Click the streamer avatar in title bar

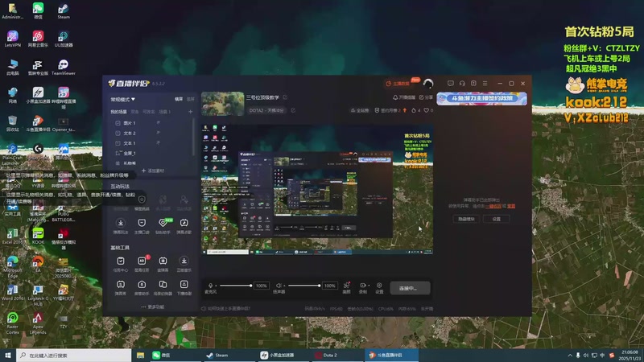point(428,84)
